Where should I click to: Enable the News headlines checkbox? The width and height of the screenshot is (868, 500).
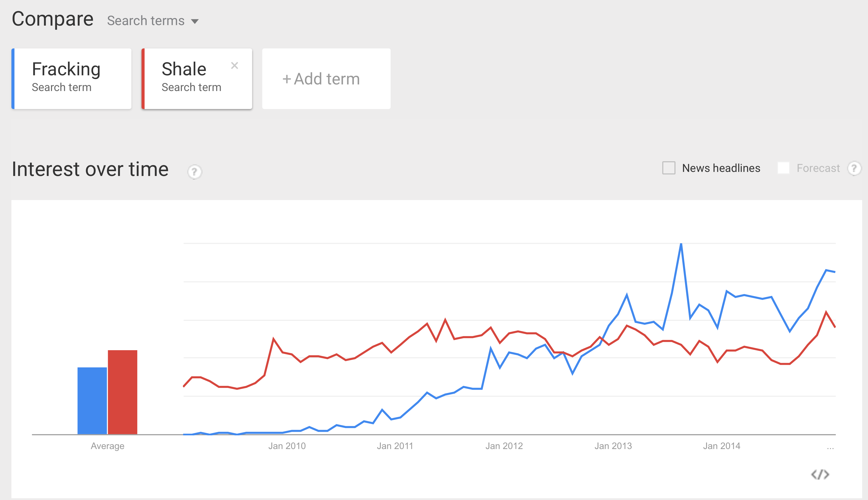668,168
